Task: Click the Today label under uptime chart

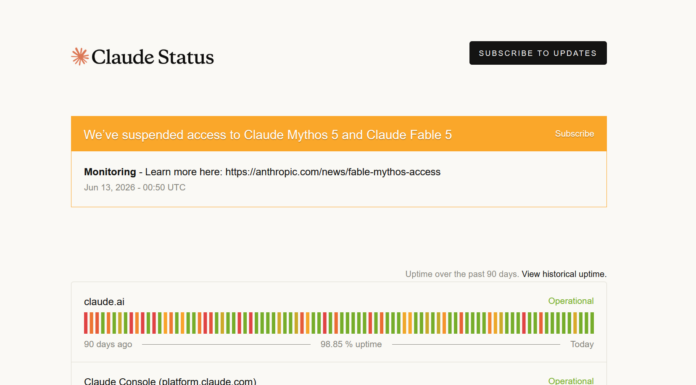Action: (x=582, y=344)
